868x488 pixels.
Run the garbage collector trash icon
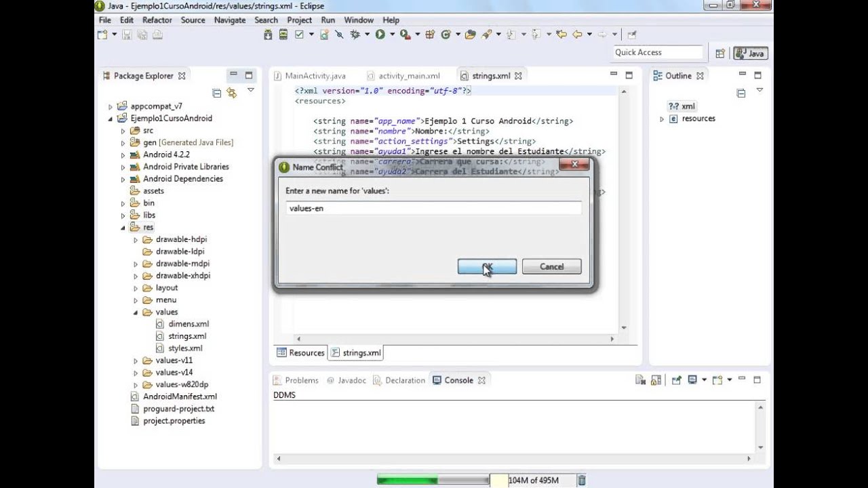tap(581, 481)
